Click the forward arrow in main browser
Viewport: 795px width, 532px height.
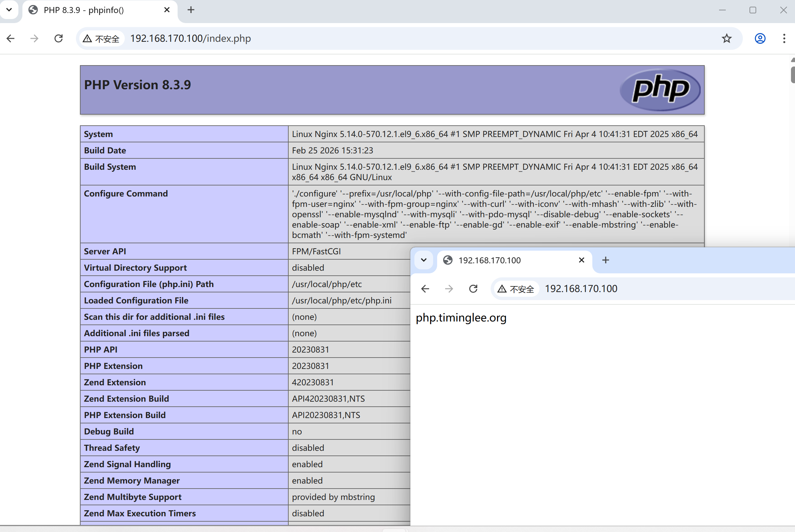point(34,38)
